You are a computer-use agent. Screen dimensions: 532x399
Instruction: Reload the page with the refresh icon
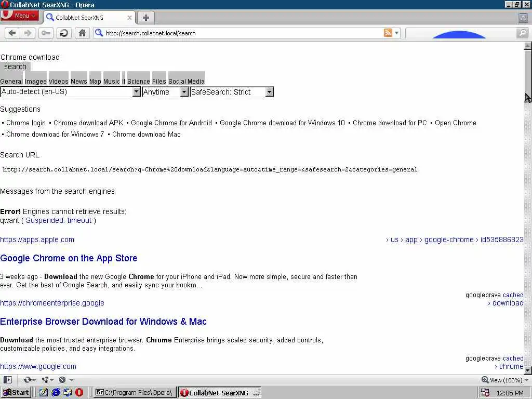pyautogui.click(x=64, y=33)
